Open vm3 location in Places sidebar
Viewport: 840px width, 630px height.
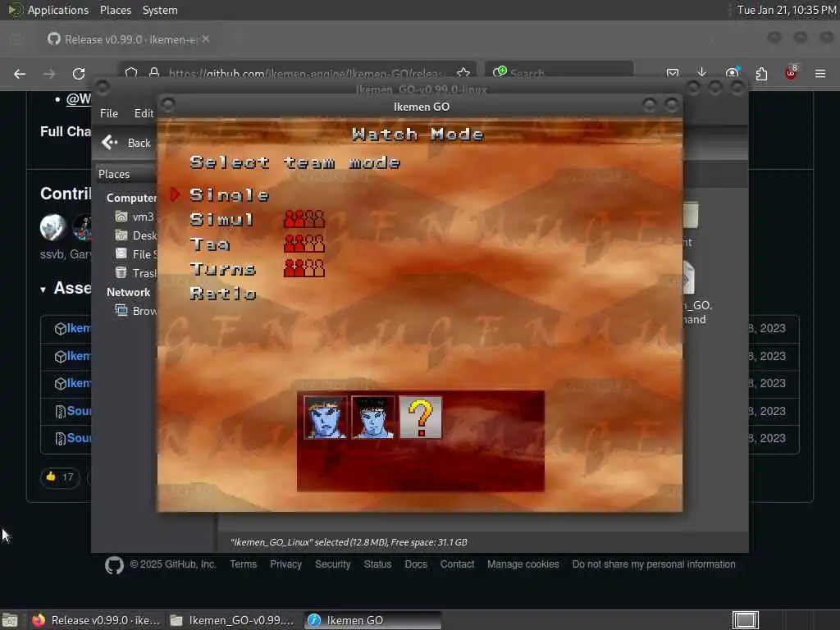[x=135, y=217]
